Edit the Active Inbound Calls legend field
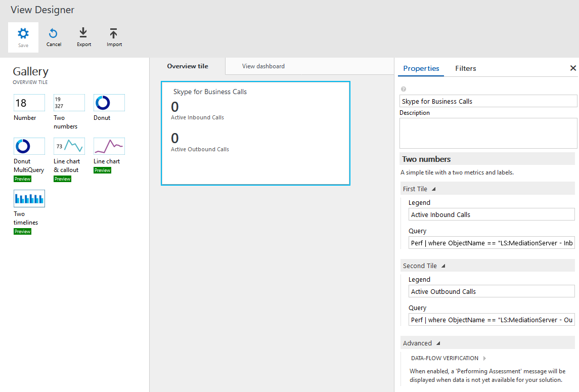This screenshot has width=579, height=392. (492, 214)
